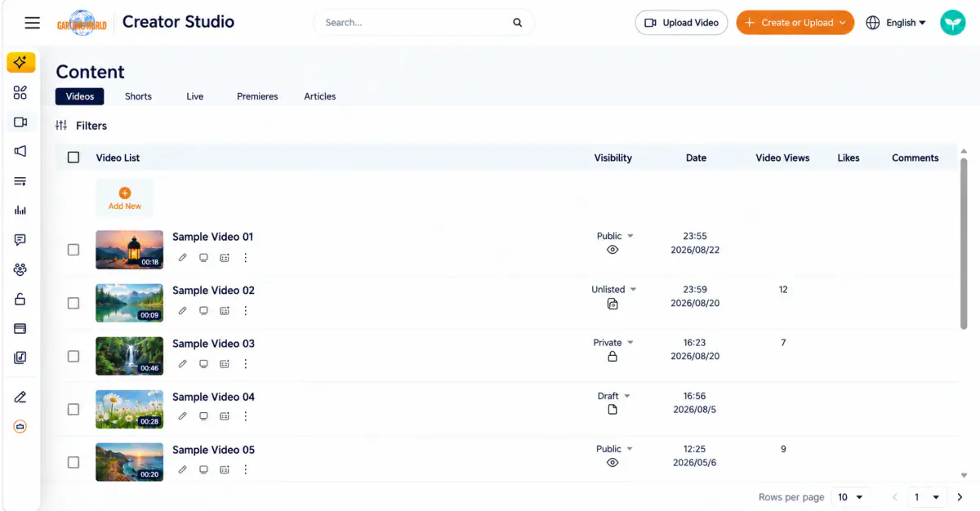Select the video camera icon in sidebar
This screenshot has width=980, height=511.
(x=20, y=122)
